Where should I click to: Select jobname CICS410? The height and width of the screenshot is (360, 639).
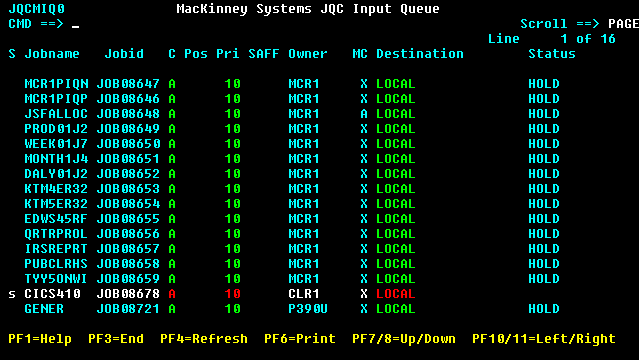[52, 294]
